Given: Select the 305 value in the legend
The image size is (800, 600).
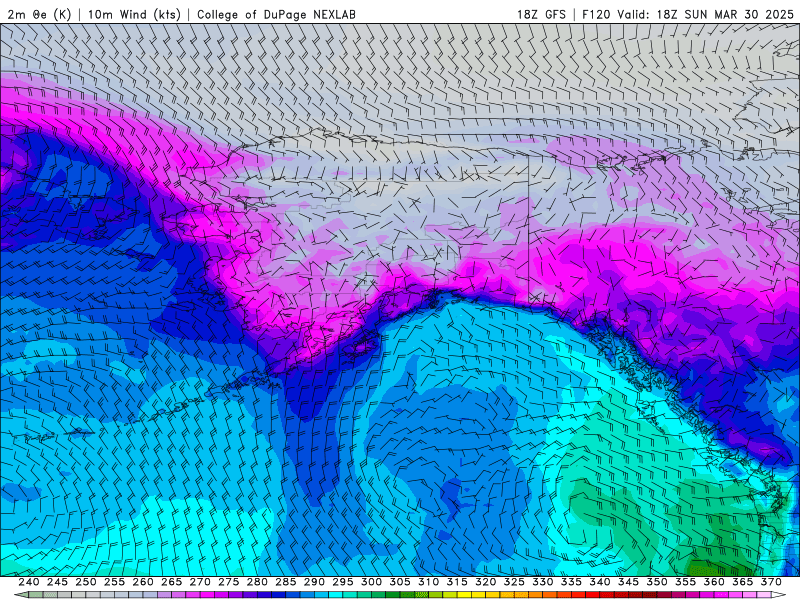Looking at the screenshot, I should pos(400,582).
